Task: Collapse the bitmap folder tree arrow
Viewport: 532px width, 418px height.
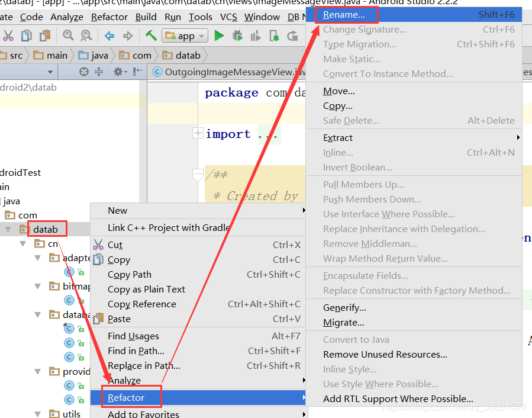Action: click(x=38, y=286)
